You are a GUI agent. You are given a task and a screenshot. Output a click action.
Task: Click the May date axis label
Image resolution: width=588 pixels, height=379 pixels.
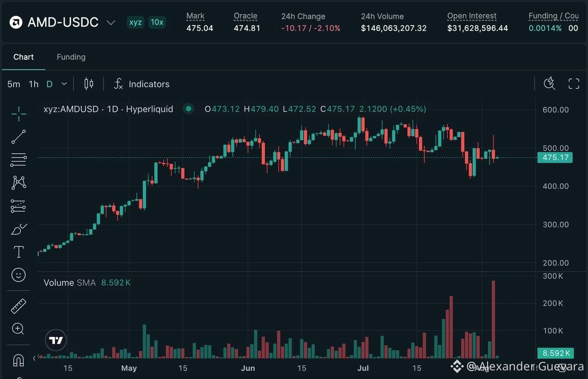pyautogui.click(x=129, y=368)
